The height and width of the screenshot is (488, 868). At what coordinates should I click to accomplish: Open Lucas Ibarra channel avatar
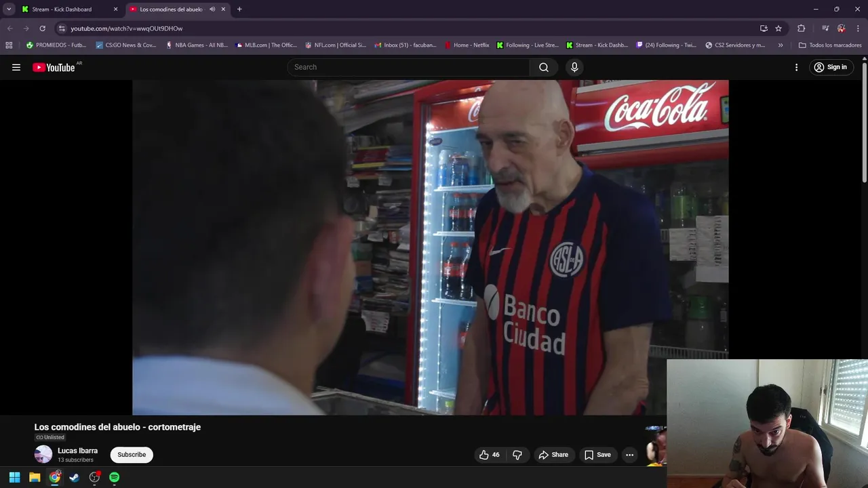[x=43, y=454]
